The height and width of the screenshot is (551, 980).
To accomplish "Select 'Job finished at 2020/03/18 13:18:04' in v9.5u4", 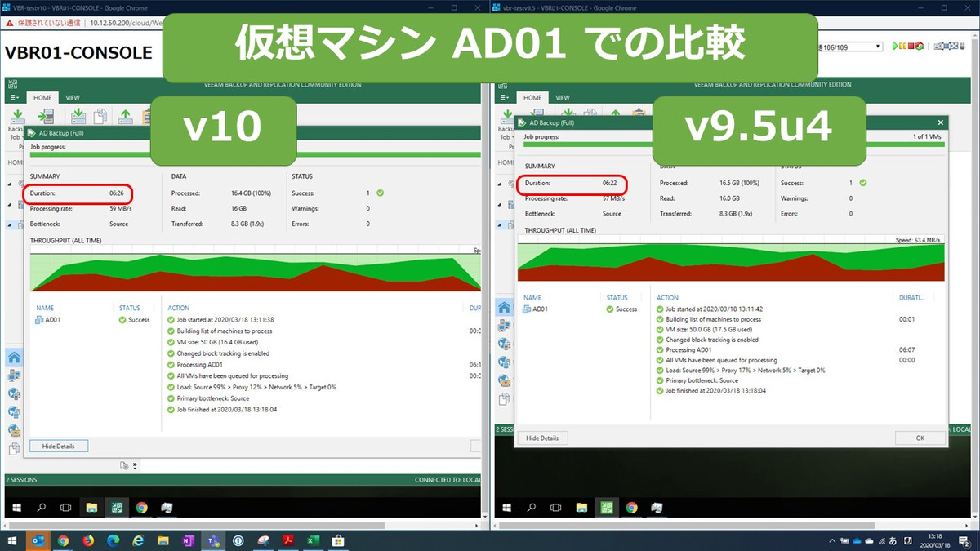I will click(x=710, y=390).
